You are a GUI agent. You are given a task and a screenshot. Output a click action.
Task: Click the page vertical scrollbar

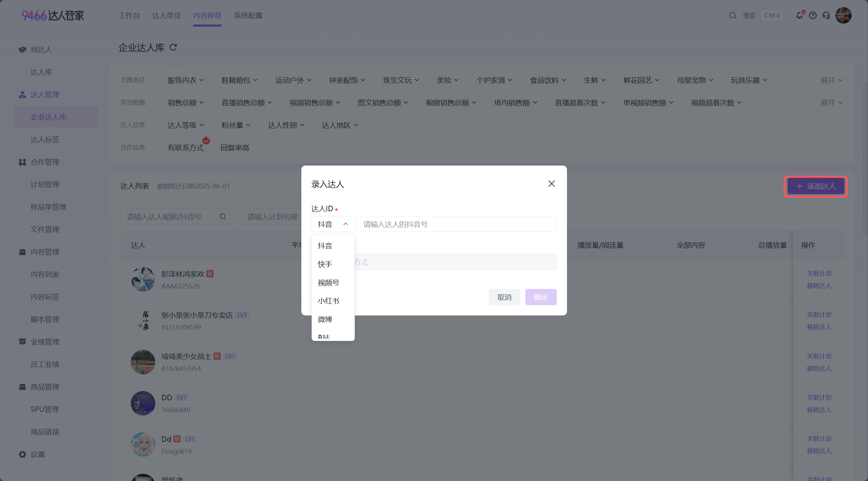(x=865, y=159)
